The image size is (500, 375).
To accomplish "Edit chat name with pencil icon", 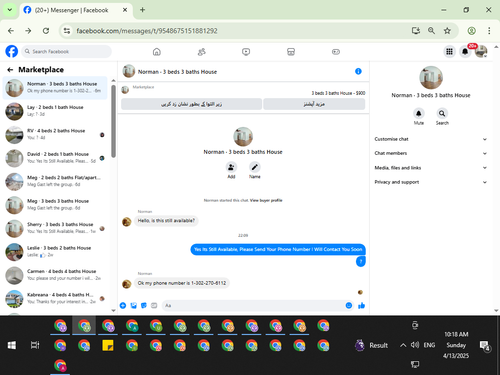I will 255,167.
